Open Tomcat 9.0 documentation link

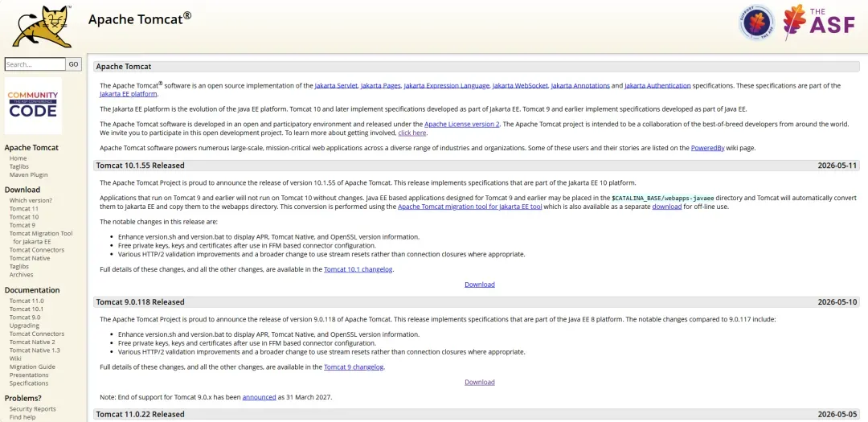25,318
